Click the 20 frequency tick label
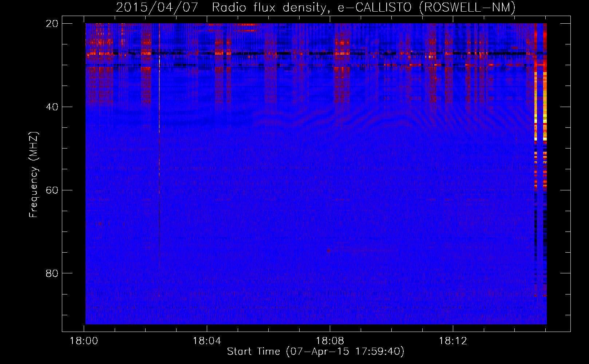This screenshot has height=364, width=589. 52,24
